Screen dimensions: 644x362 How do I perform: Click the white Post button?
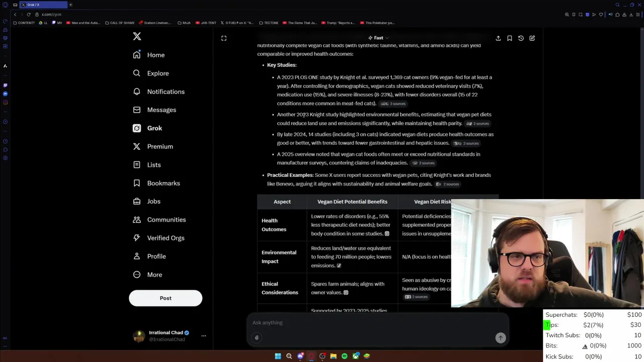tap(166, 298)
